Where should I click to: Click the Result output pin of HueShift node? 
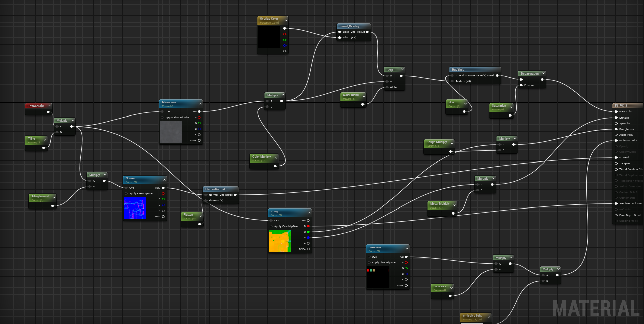click(498, 75)
